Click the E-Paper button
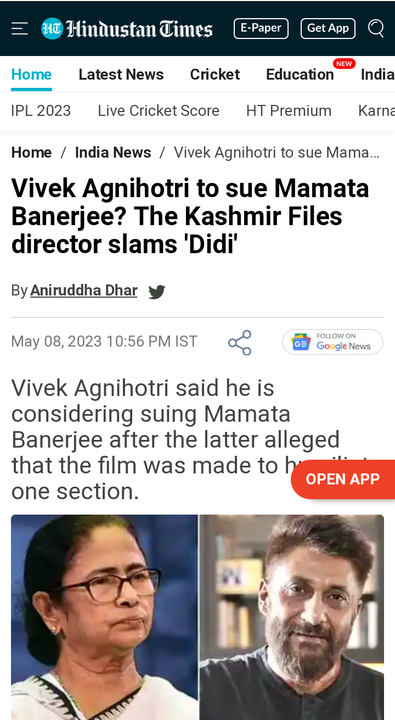This screenshot has width=395, height=720. (x=261, y=28)
